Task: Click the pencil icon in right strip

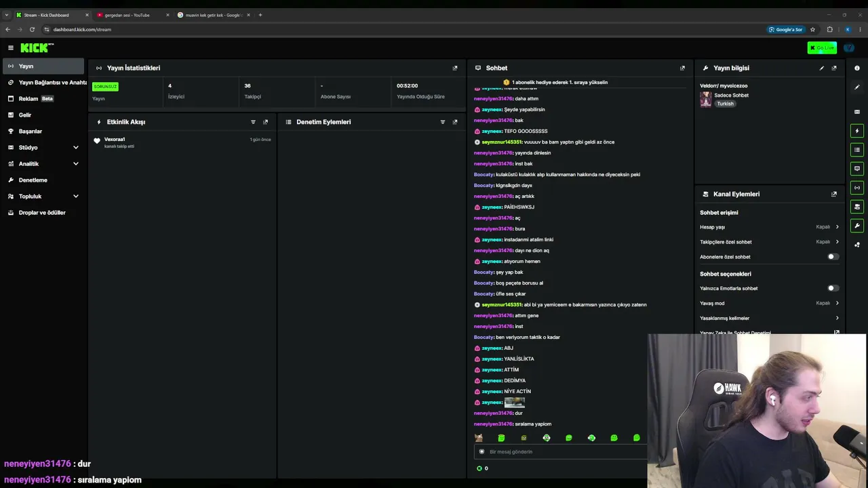Action: (x=857, y=87)
